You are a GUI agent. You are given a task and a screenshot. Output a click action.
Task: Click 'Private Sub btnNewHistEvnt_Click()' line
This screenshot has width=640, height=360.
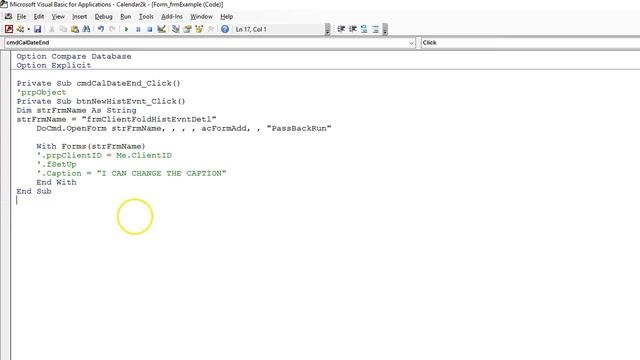[x=101, y=101]
